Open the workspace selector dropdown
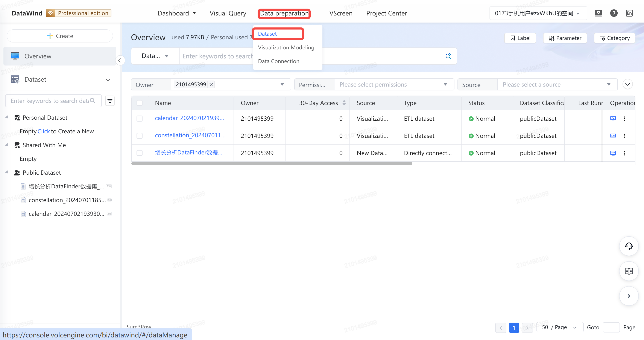 click(x=538, y=13)
